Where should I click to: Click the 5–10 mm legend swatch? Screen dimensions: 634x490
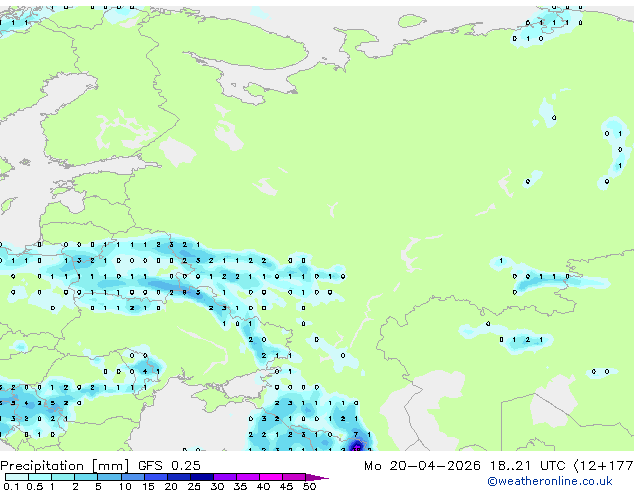pos(109,477)
